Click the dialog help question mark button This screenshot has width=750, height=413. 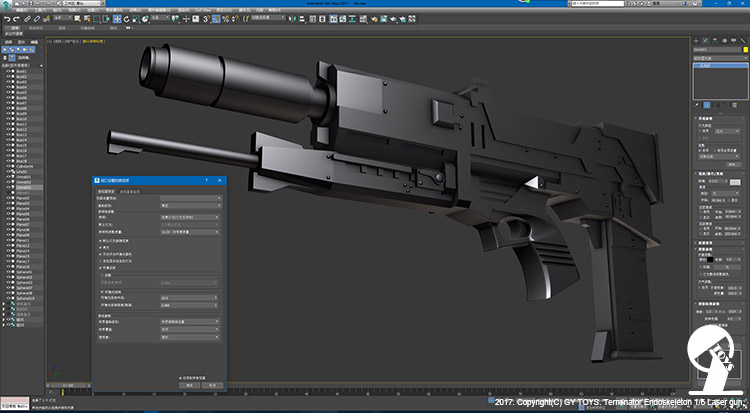tap(207, 180)
